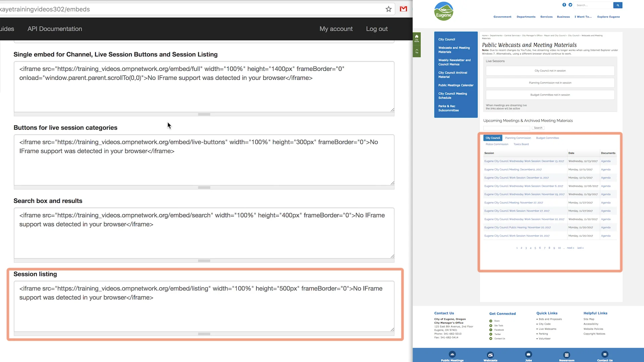Click the Jobs briefcase icon in the footer

pos(528,355)
